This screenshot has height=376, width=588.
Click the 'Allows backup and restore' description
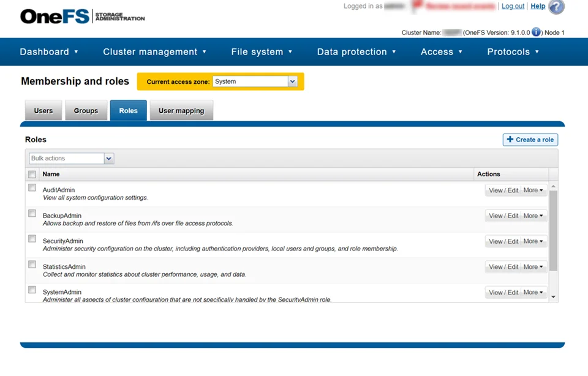pos(138,224)
